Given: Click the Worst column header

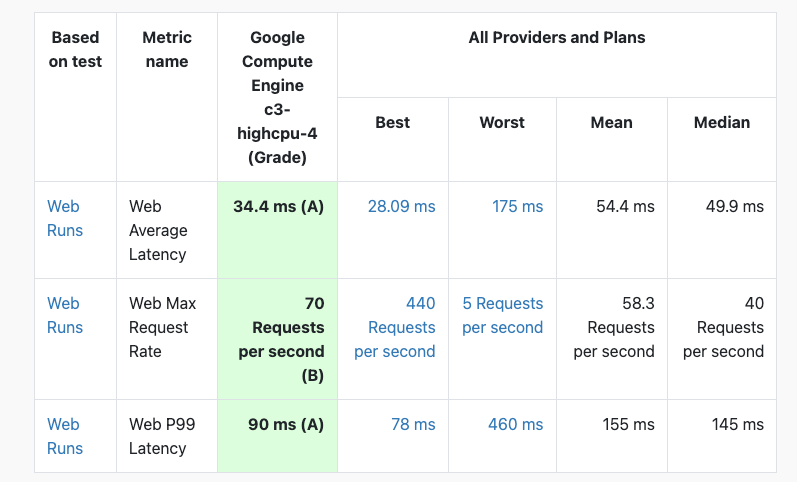Looking at the screenshot, I should (x=502, y=123).
